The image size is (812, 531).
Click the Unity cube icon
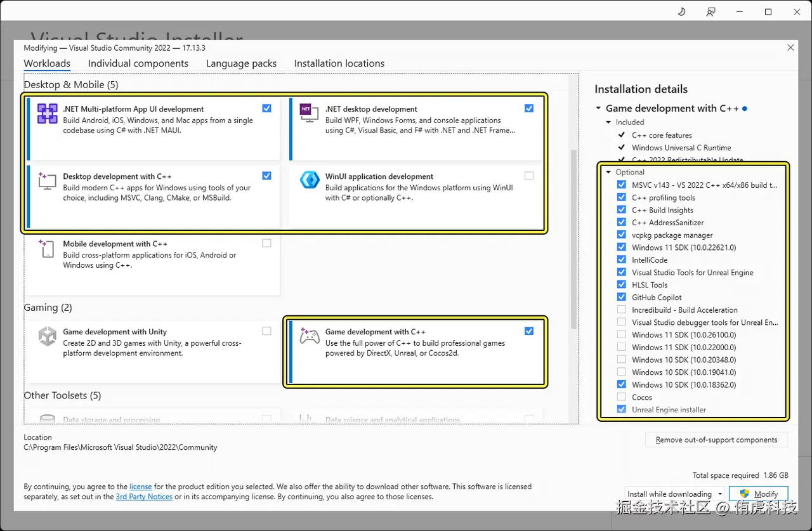coord(48,336)
